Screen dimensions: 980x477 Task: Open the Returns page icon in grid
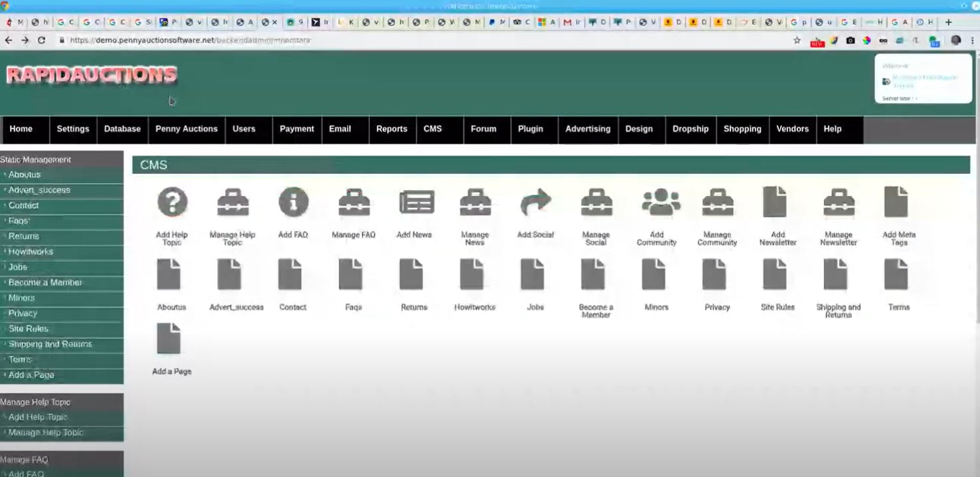pyautogui.click(x=411, y=274)
